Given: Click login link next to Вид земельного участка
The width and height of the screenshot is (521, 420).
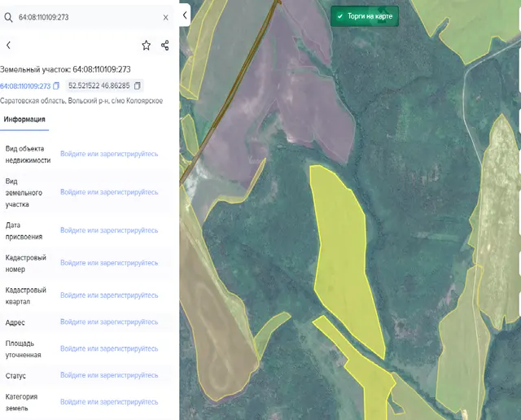Looking at the screenshot, I should [x=109, y=192].
